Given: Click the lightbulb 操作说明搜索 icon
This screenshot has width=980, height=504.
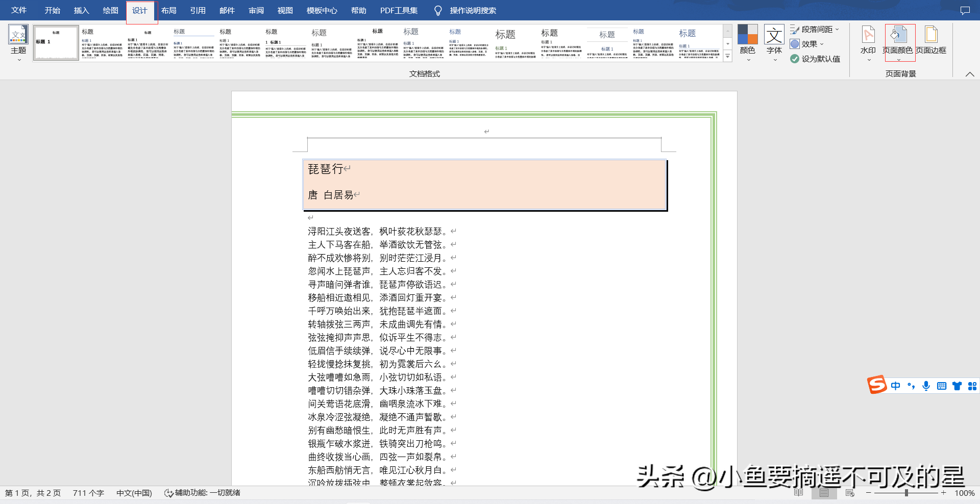Looking at the screenshot, I should click(438, 11).
